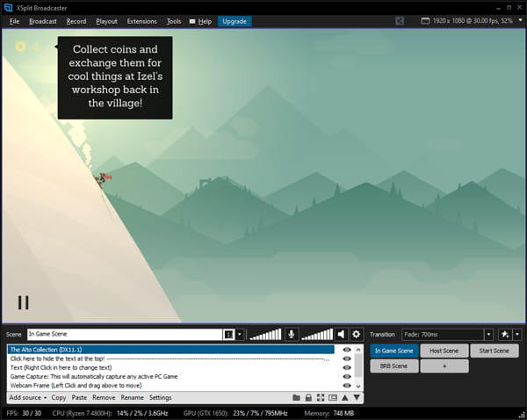Toggle visibility of 'Click here to hide' source
527x420 pixels.
[x=347, y=358]
